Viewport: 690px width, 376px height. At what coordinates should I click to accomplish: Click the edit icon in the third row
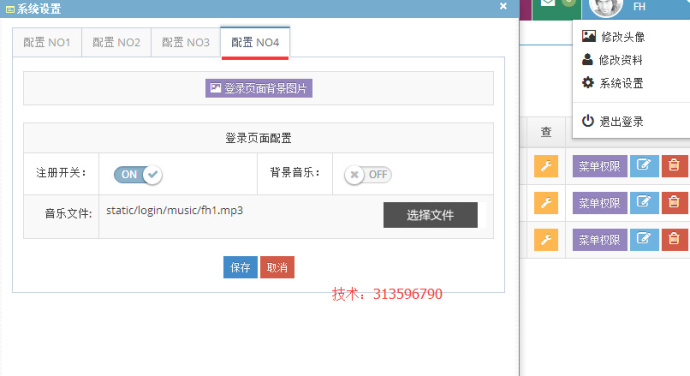[644, 240]
